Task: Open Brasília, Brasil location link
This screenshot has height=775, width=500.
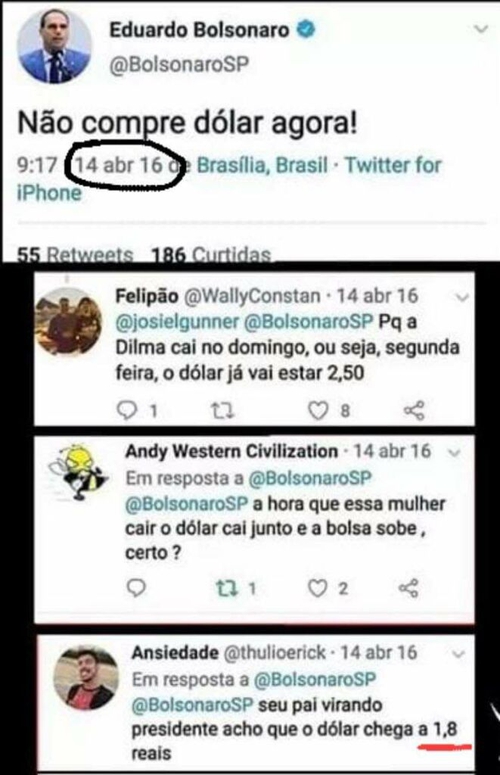Action: tap(262, 165)
